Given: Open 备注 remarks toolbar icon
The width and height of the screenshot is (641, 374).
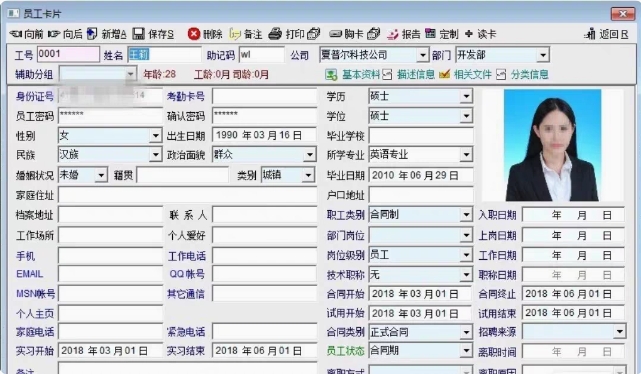Looking at the screenshot, I should click(x=235, y=34).
